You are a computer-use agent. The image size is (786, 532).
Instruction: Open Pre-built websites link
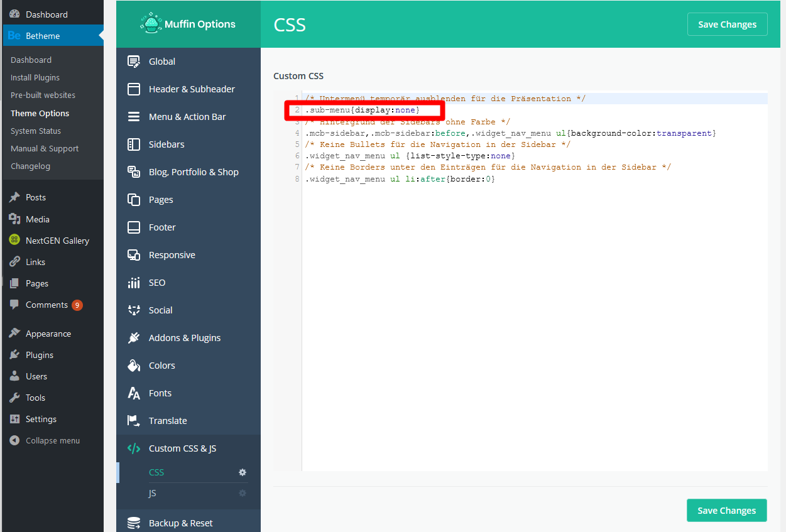pyautogui.click(x=43, y=95)
